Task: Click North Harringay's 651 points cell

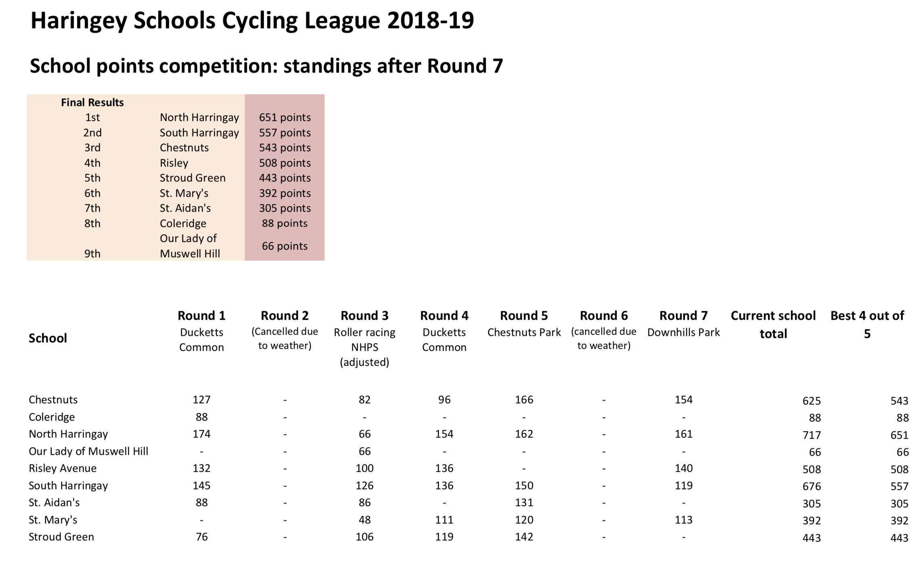Action: [x=284, y=117]
